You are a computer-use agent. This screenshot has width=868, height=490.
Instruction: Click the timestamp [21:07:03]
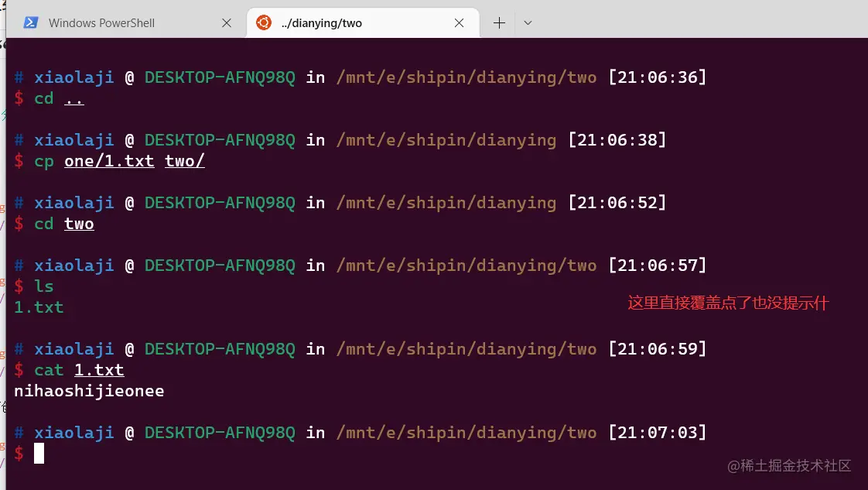[657, 433]
